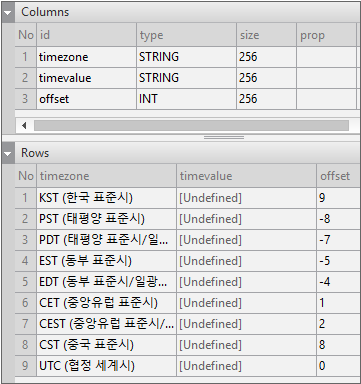The image size is (361, 384).
Task: Select row number 6 header for CET
Action: [x=25, y=303]
